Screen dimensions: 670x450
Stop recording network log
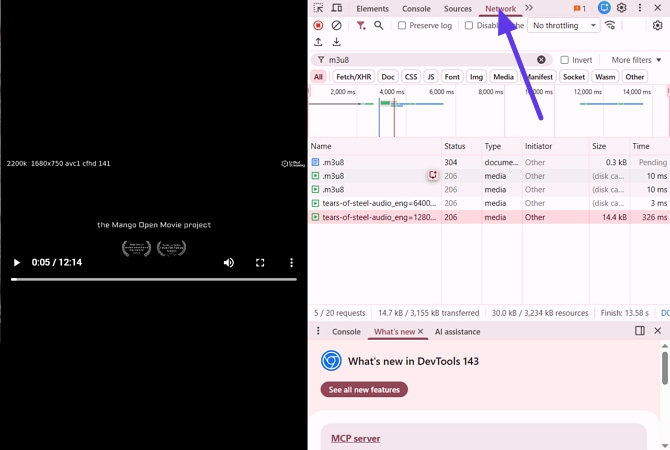click(318, 26)
